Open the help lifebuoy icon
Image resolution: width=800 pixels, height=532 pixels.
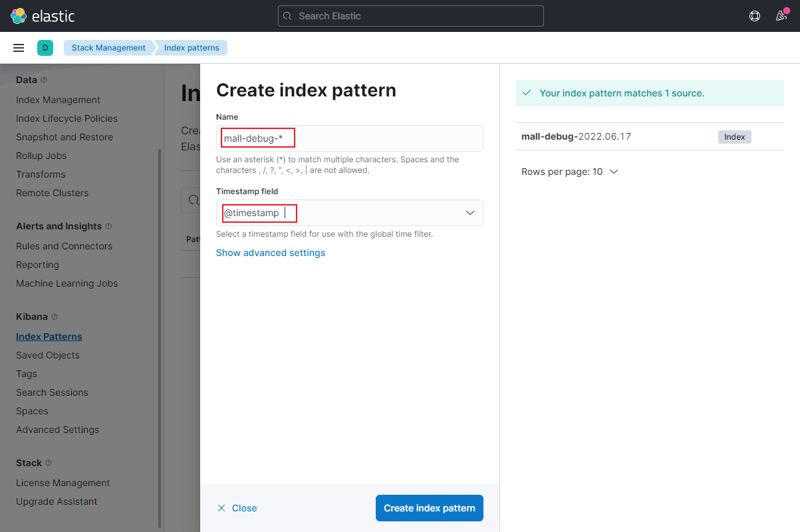coord(755,16)
